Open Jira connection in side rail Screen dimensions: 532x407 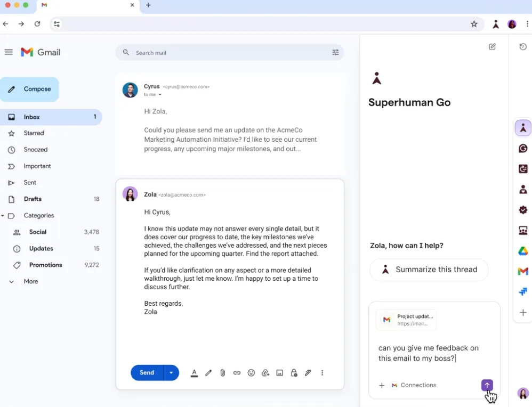(523, 292)
